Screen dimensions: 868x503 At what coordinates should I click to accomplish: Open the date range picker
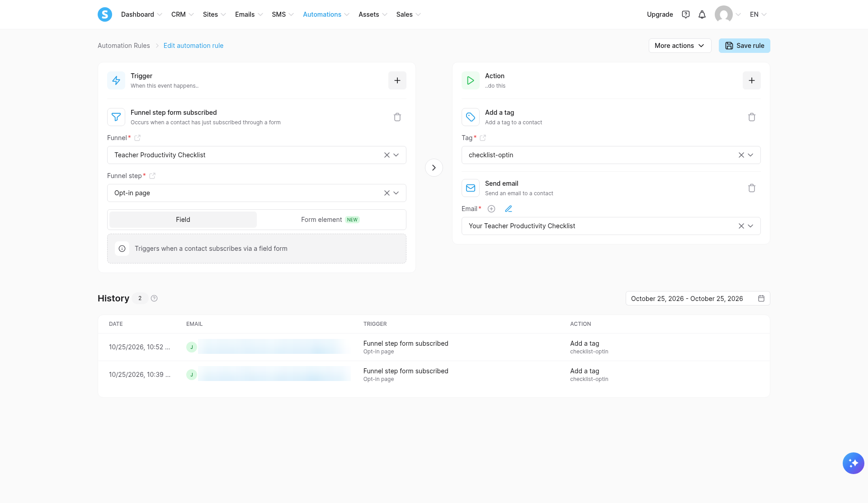pyautogui.click(x=698, y=298)
